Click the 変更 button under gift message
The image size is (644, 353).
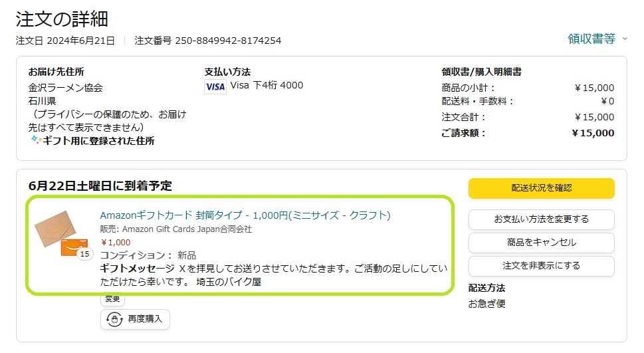click(112, 299)
